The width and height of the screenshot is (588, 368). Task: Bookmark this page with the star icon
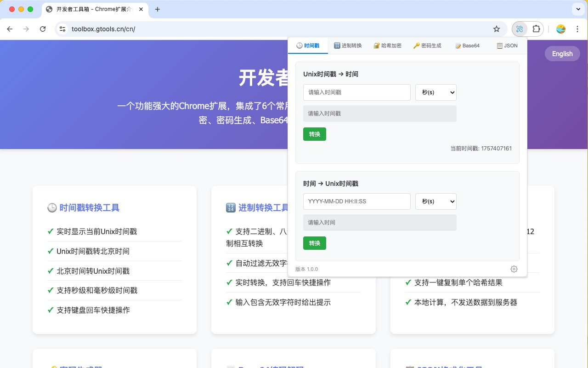coord(497,29)
